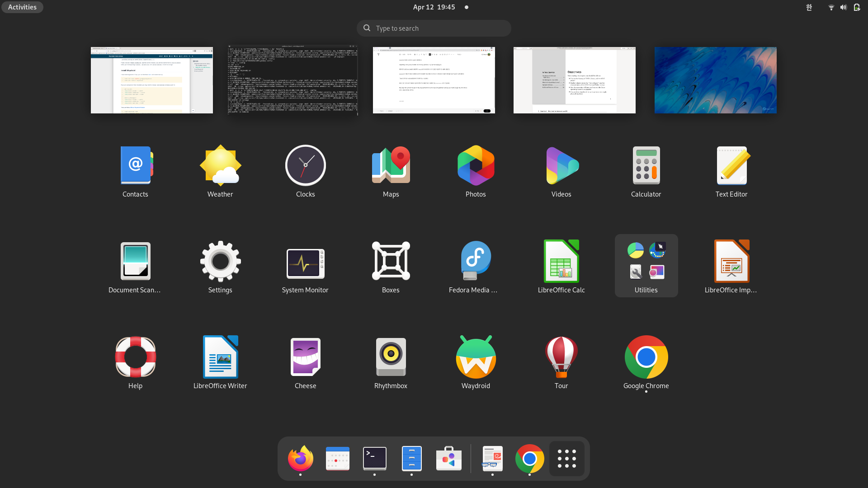Open the Calculator app
Screen dimensions: 868x488
[x=646, y=172]
